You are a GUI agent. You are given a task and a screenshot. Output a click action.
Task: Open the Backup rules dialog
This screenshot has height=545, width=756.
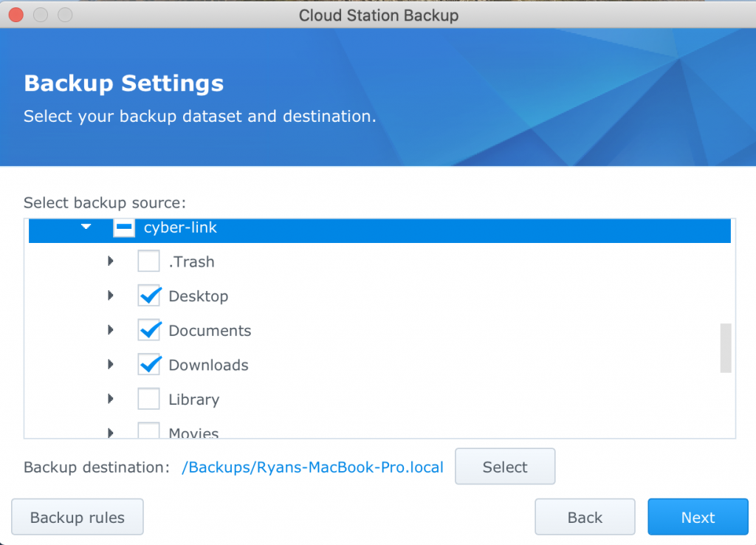tap(77, 517)
